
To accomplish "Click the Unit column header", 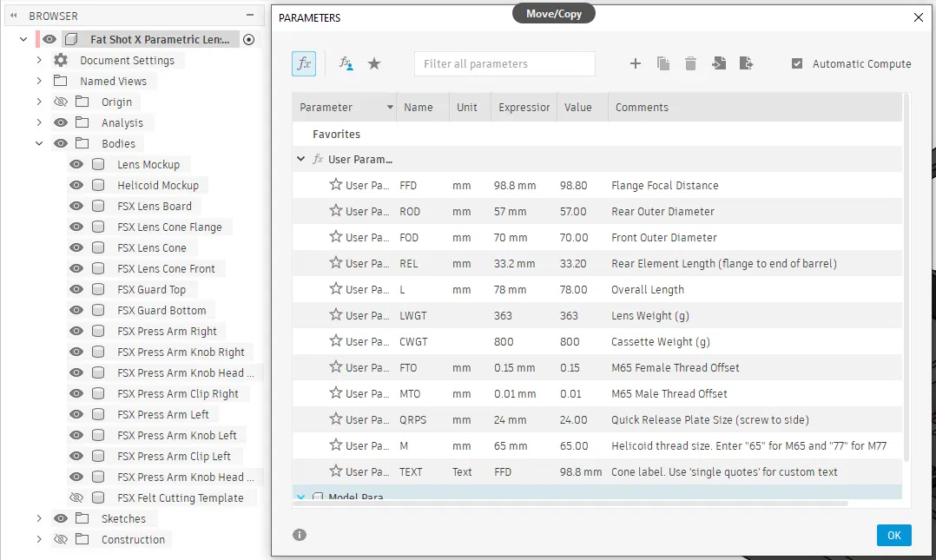I will click(470, 108).
